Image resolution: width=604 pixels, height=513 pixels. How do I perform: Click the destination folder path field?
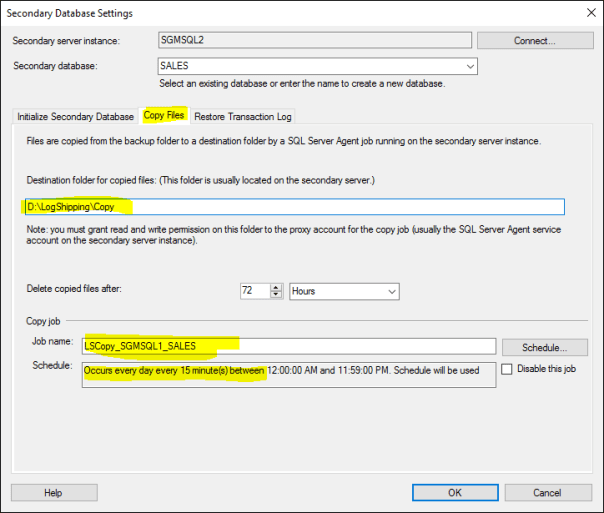click(x=295, y=207)
